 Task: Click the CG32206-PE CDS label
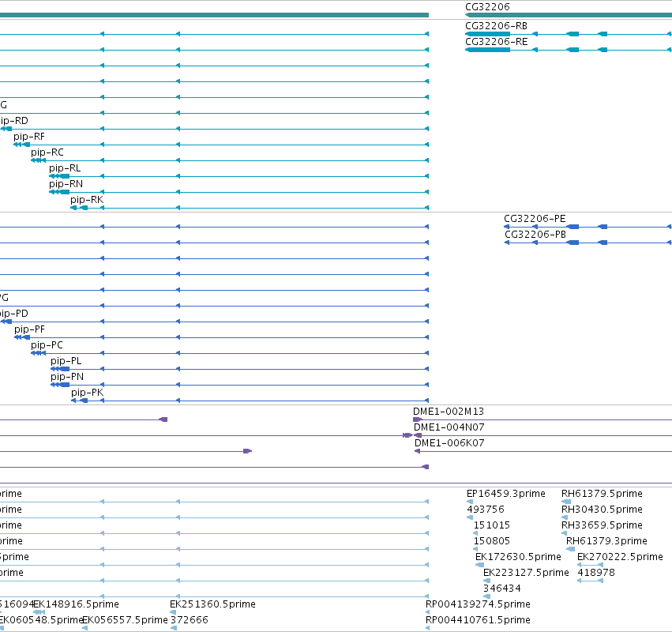pos(535,219)
